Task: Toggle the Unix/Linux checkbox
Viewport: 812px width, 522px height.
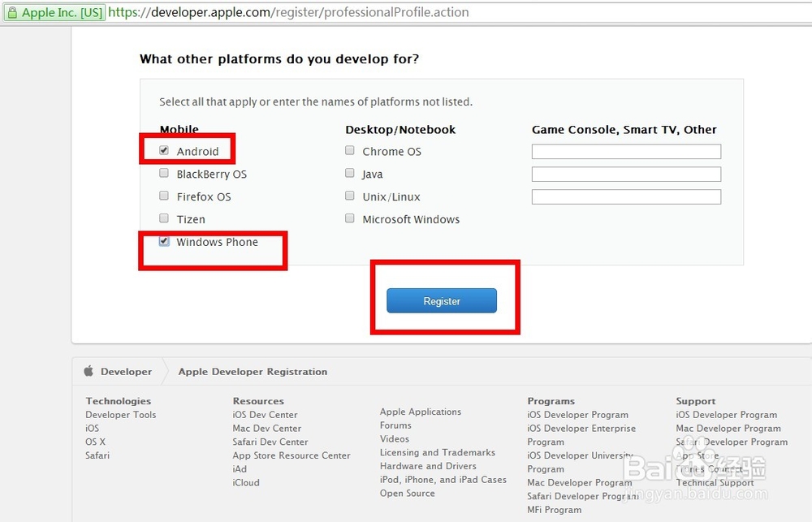Action: tap(350, 196)
